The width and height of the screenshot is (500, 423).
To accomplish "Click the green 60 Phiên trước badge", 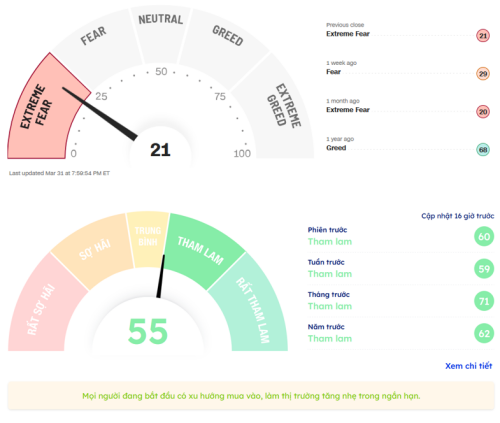I will [x=484, y=236].
